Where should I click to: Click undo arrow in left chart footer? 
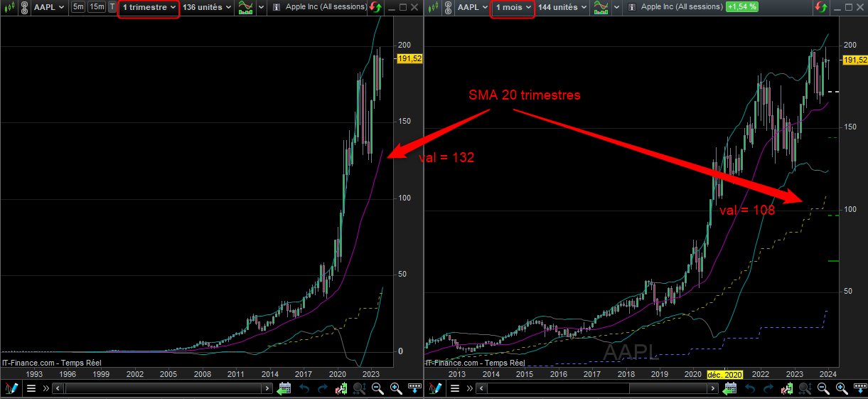pos(304,388)
